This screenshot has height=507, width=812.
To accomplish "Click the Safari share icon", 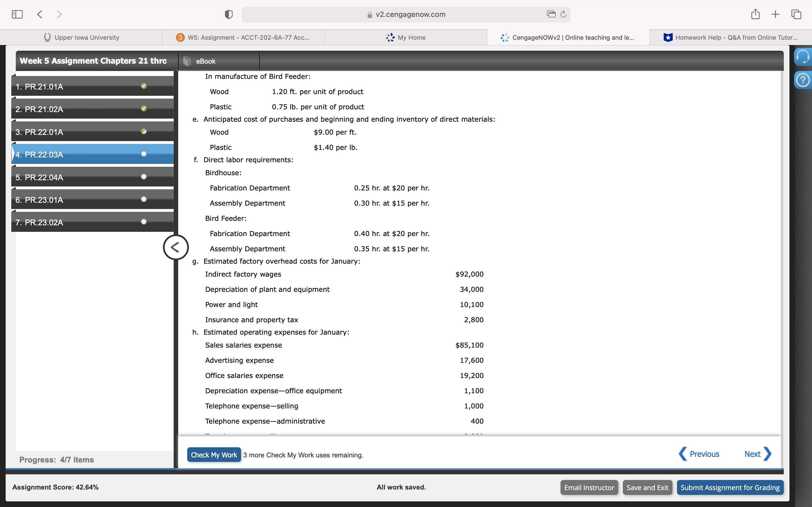I will click(755, 14).
